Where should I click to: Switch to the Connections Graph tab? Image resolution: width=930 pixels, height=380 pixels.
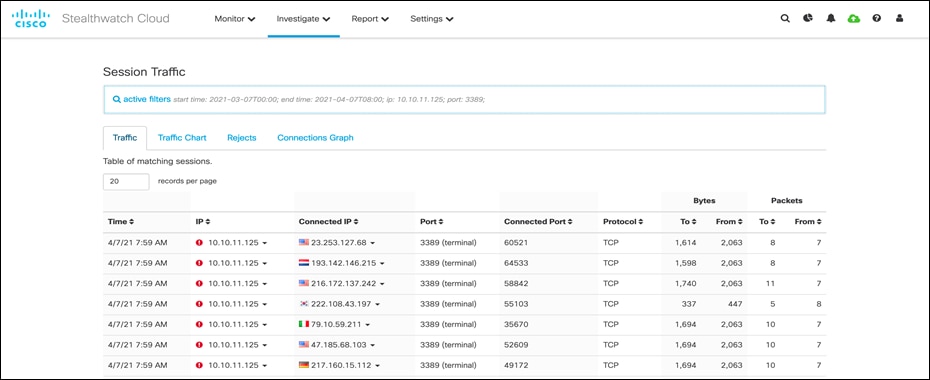(315, 138)
